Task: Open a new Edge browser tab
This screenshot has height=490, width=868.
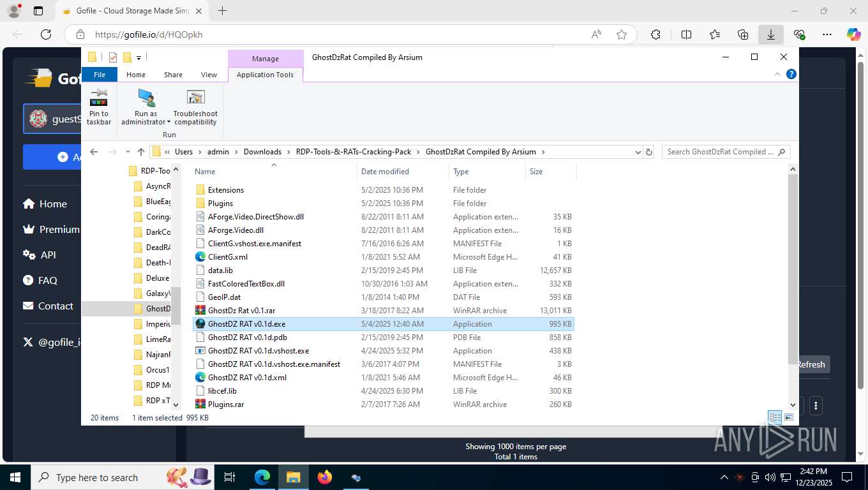Action: (222, 11)
